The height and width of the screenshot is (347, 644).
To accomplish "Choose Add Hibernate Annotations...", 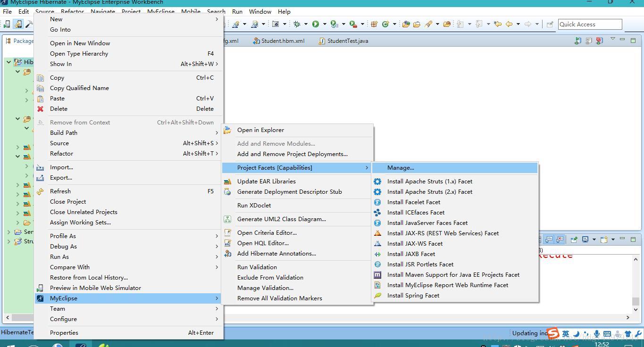I will tap(297, 254).
